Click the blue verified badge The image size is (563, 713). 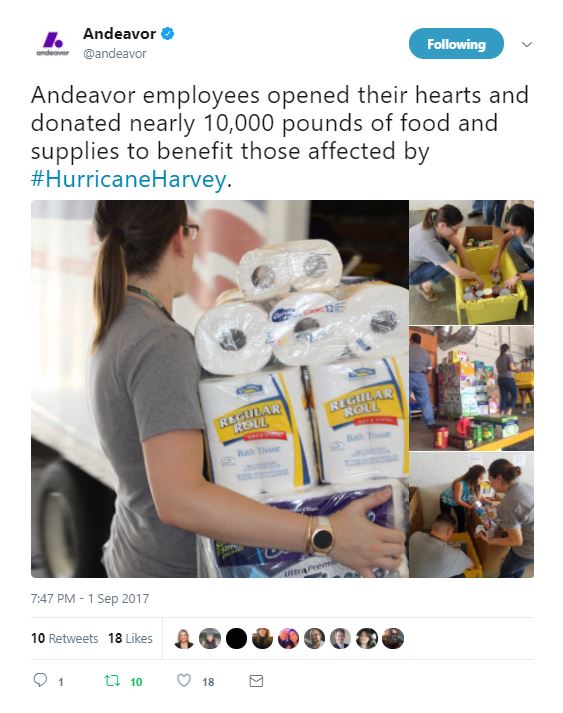tap(168, 34)
